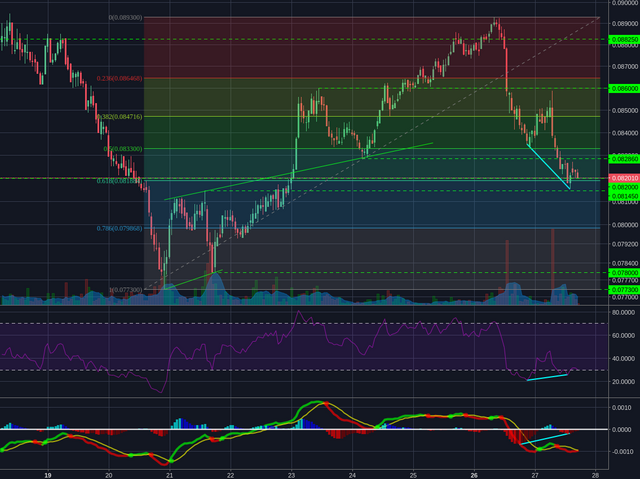The width and height of the screenshot is (640, 479).
Task: Select the 0.085000 price axis value
Action: (625, 110)
